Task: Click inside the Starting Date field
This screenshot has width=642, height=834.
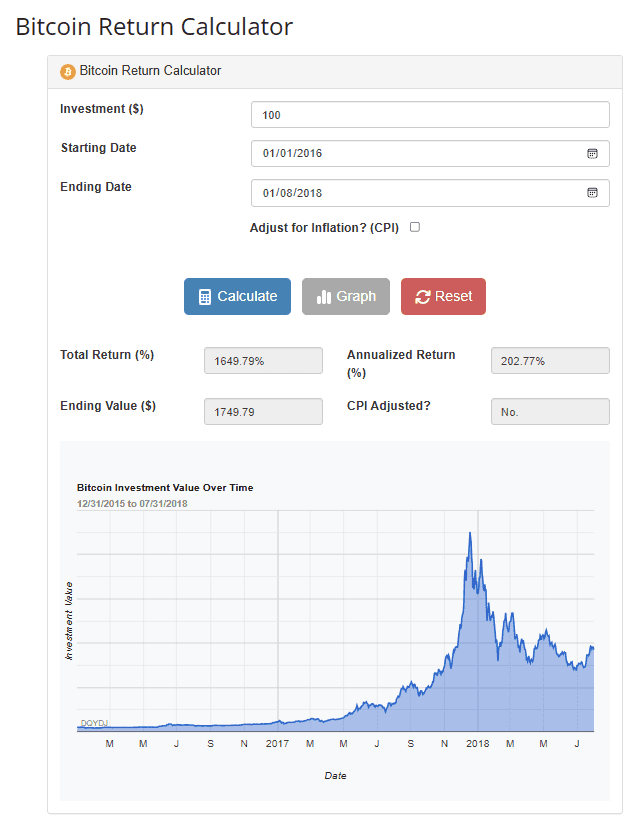Action: [x=430, y=154]
